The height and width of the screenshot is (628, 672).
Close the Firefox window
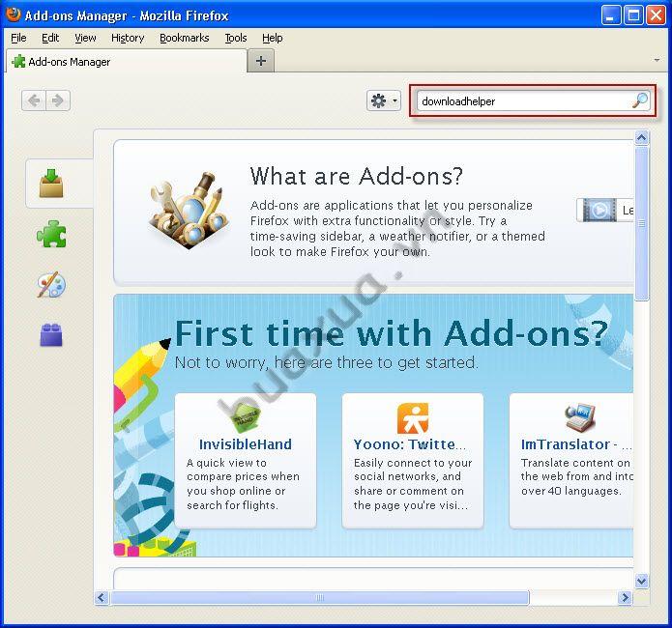(656, 15)
